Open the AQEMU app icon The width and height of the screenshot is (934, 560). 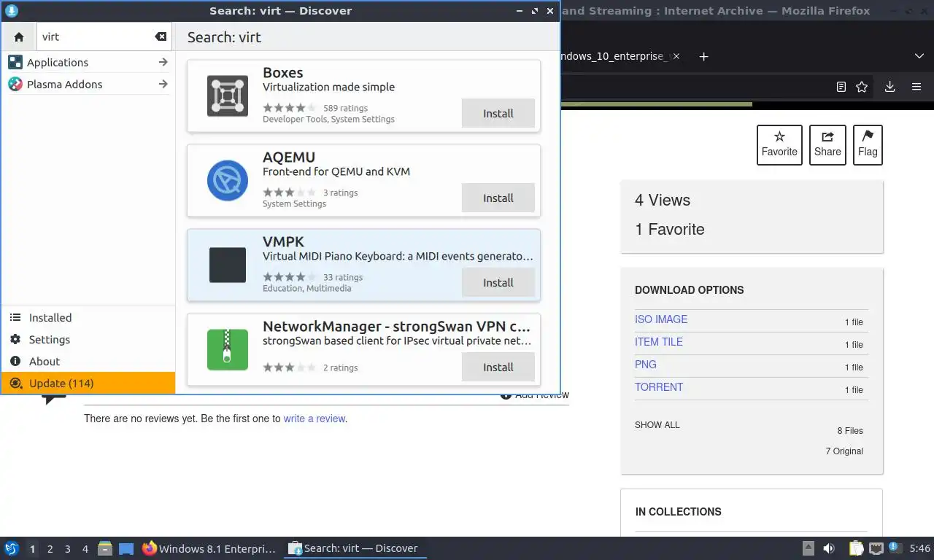pos(228,181)
